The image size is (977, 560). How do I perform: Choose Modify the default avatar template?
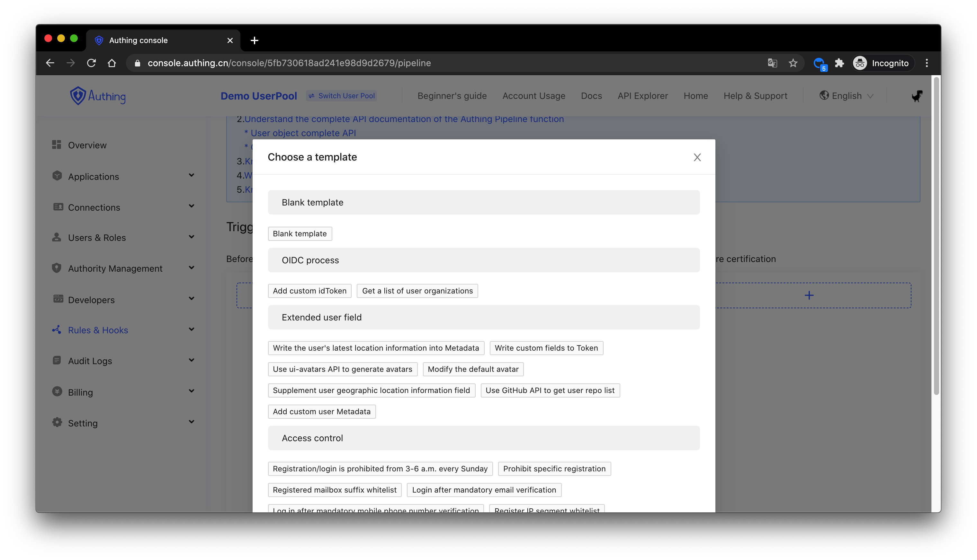pyautogui.click(x=473, y=369)
